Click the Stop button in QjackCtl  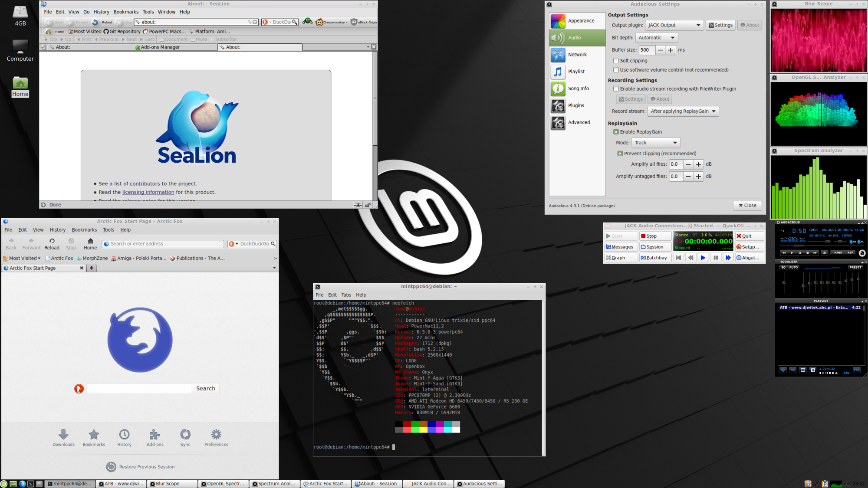tap(655, 236)
